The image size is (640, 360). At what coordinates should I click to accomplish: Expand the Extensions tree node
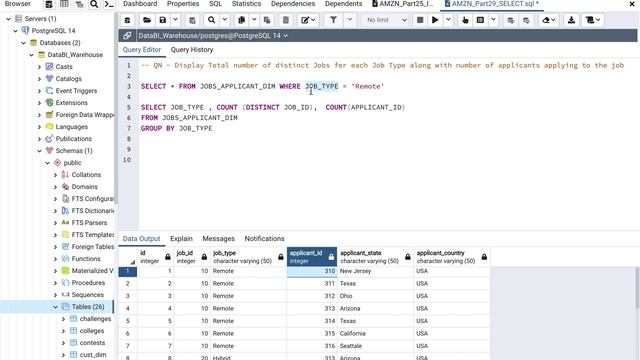click(40, 103)
